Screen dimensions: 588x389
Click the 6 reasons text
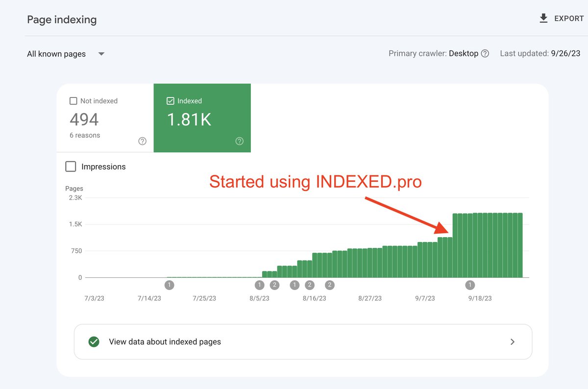(85, 135)
